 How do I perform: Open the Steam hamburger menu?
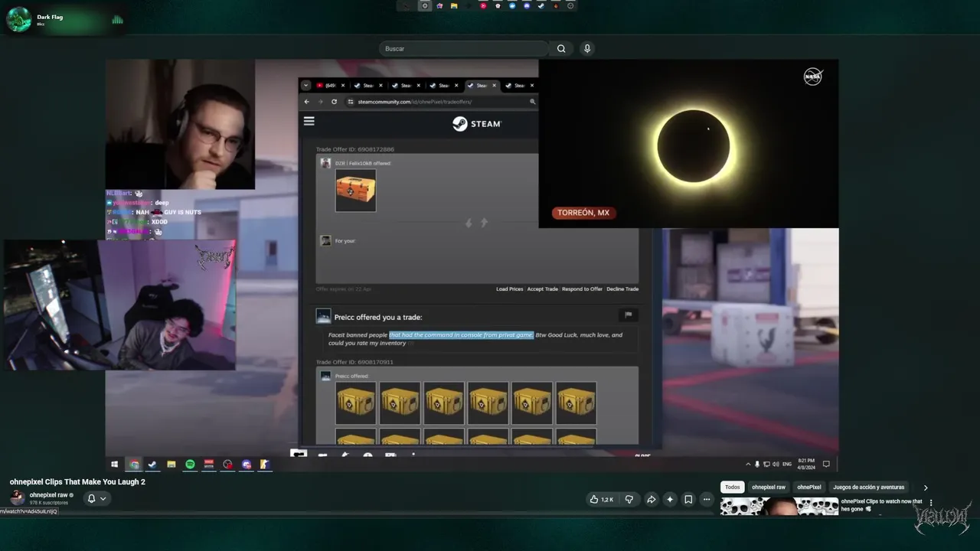[x=309, y=121]
